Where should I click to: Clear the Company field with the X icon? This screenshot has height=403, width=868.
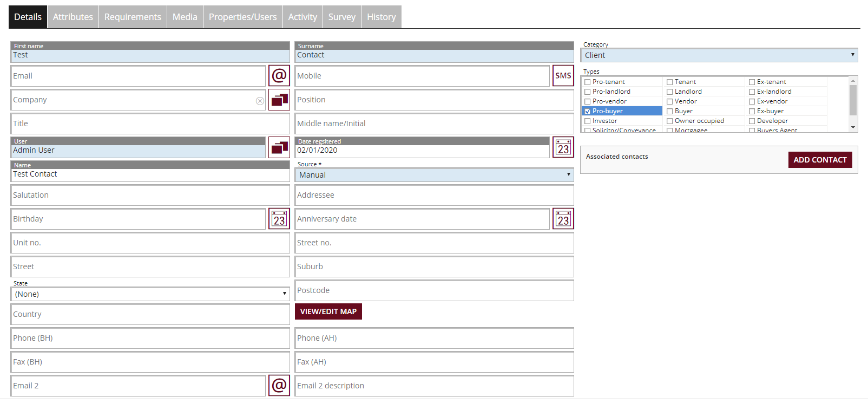tap(260, 101)
